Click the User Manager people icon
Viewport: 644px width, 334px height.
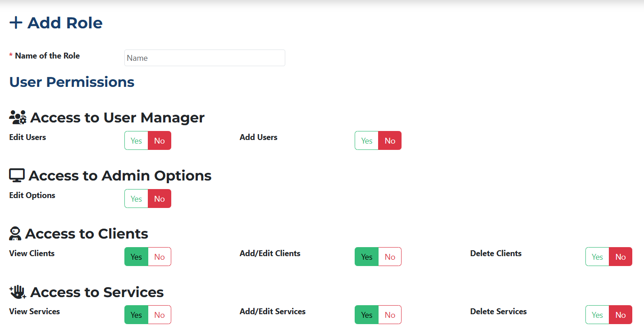tap(18, 117)
